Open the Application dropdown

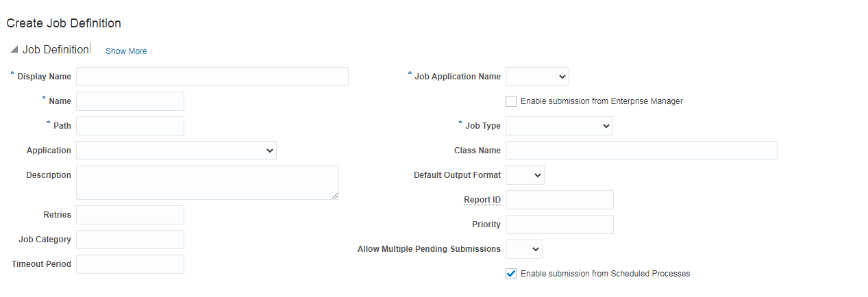[176, 151]
